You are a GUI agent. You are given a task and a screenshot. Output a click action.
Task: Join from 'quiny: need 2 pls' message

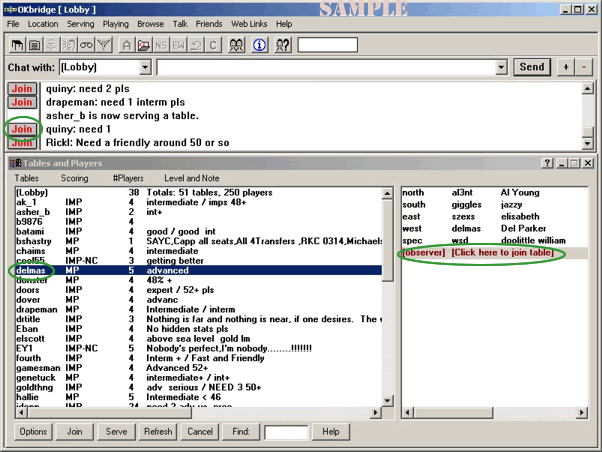click(22, 89)
